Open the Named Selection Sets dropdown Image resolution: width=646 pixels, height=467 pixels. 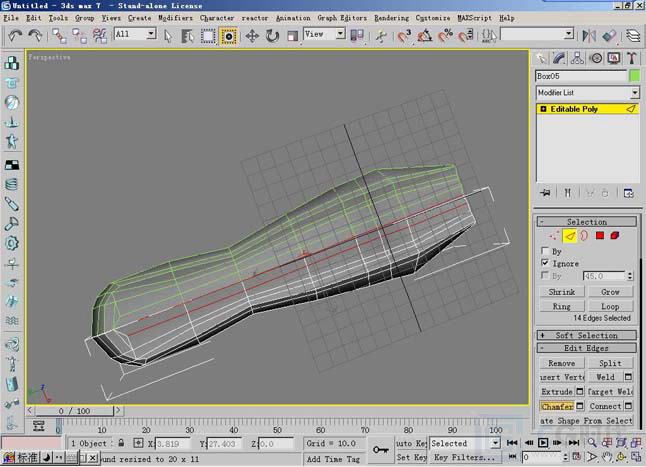(569, 33)
